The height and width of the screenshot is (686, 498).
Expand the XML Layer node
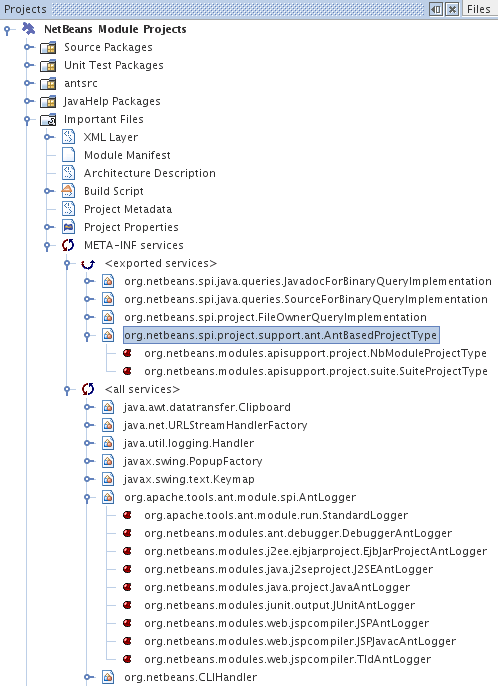tap(49, 137)
